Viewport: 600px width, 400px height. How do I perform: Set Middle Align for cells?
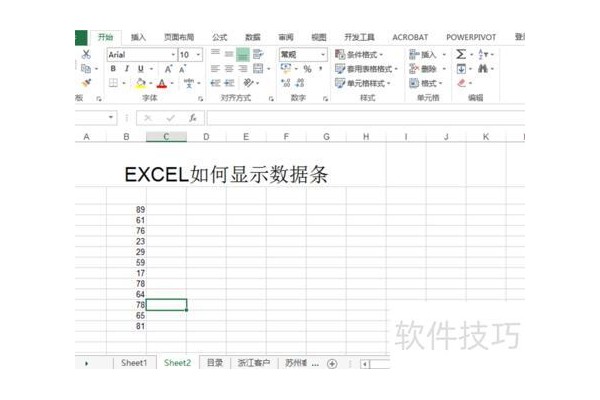pos(229,54)
